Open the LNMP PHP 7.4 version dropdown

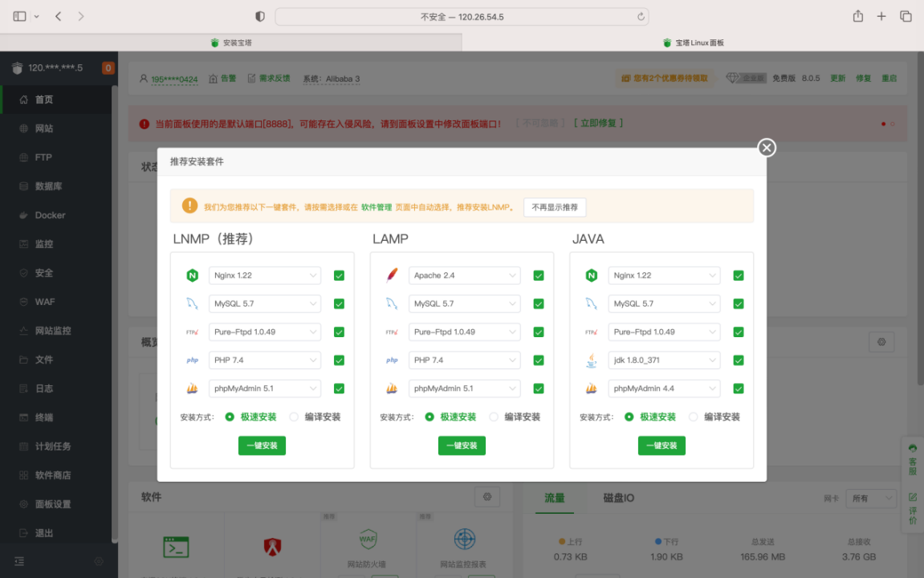[265, 360]
